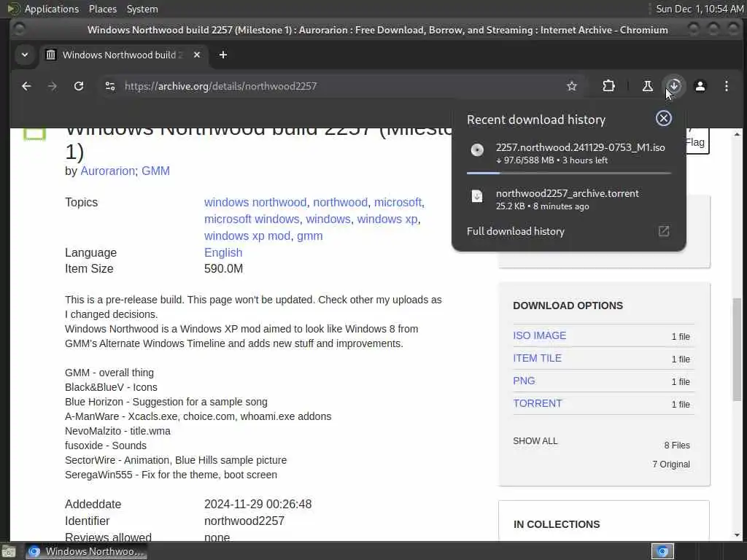
Task: Open the windows xp topic link
Action: click(387, 219)
